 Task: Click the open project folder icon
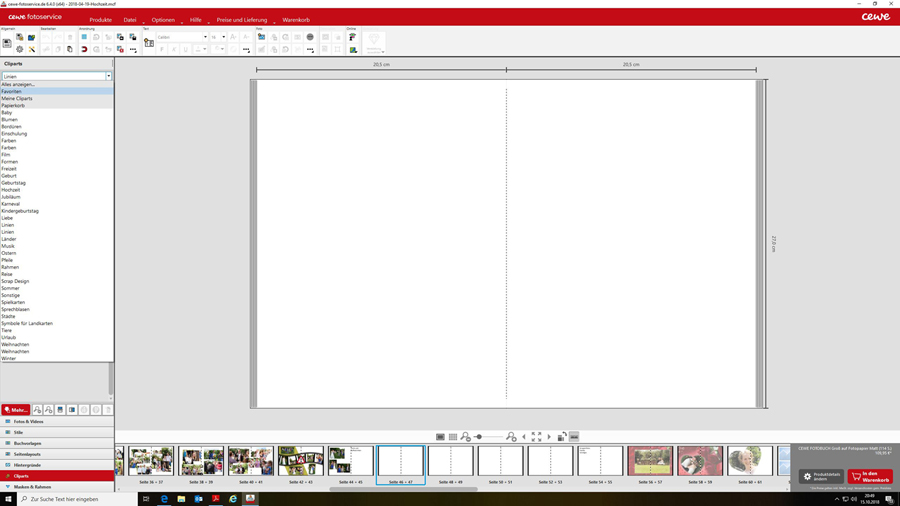(x=32, y=37)
